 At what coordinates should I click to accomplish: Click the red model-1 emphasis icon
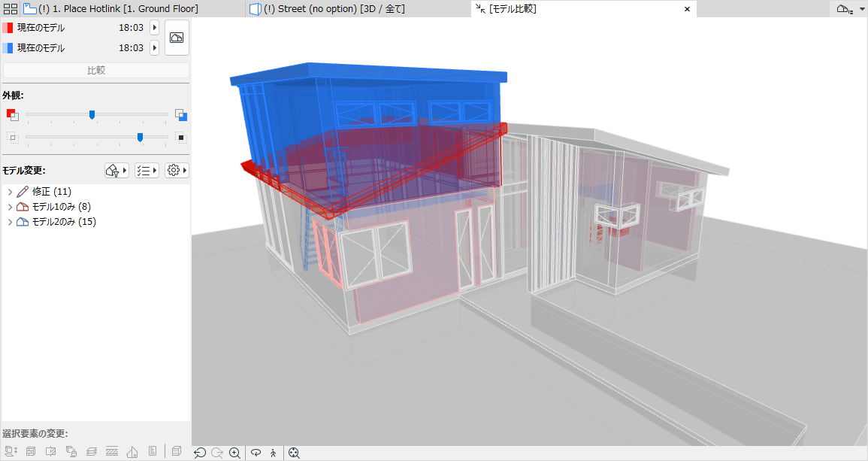(12, 115)
